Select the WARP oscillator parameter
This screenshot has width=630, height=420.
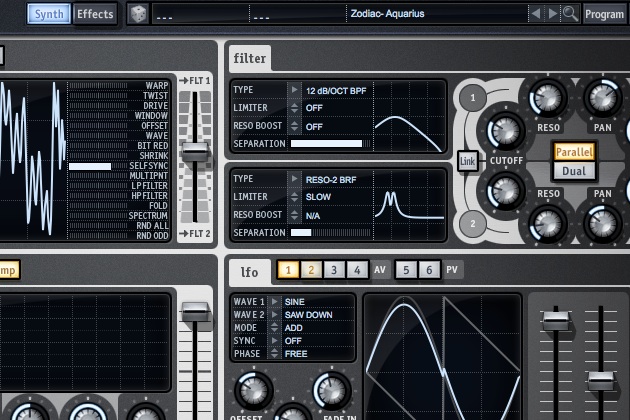[x=157, y=86]
